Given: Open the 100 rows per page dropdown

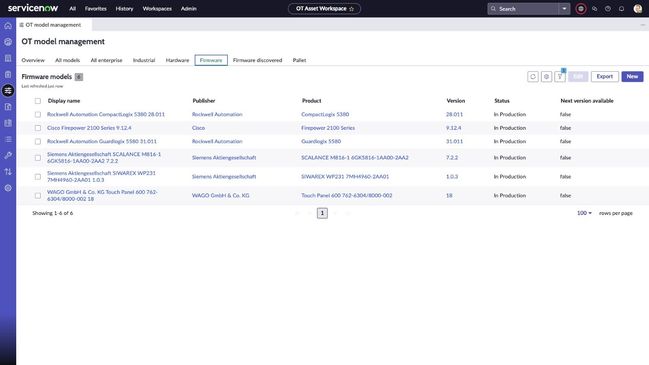Looking at the screenshot, I should coord(584,213).
